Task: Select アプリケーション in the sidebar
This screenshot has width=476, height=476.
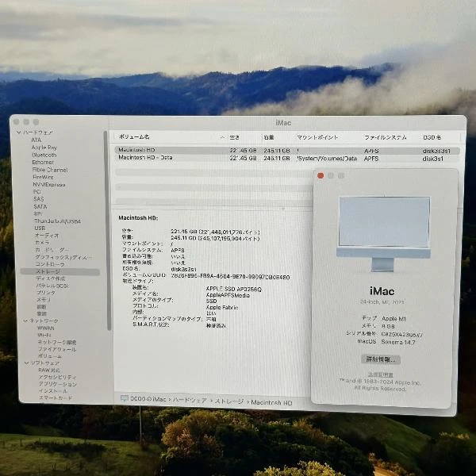Action: [58, 384]
